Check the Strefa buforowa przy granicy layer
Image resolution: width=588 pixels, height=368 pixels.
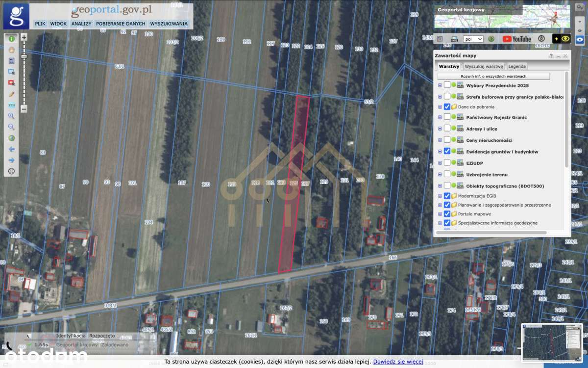click(x=447, y=96)
